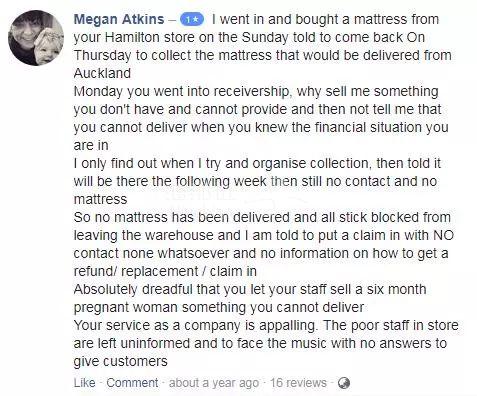Click the word 'Auckland' in the review

pos(102,73)
